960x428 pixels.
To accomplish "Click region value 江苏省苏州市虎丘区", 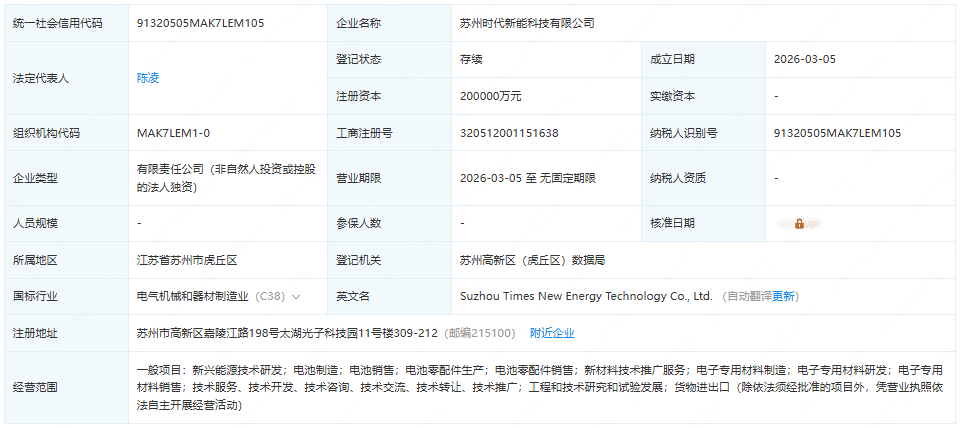I will pyautogui.click(x=187, y=260).
